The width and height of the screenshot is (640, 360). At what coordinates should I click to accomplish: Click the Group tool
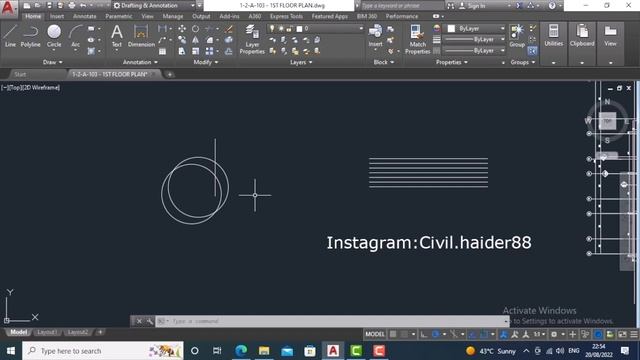517,36
